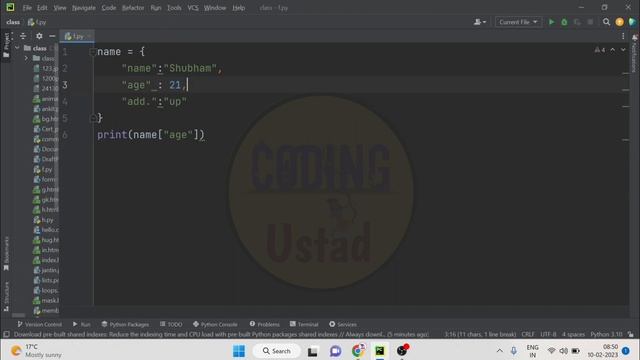Open the Services tool window
Image resolution: width=640 pixels, height=360 pixels.
[x=343, y=324]
